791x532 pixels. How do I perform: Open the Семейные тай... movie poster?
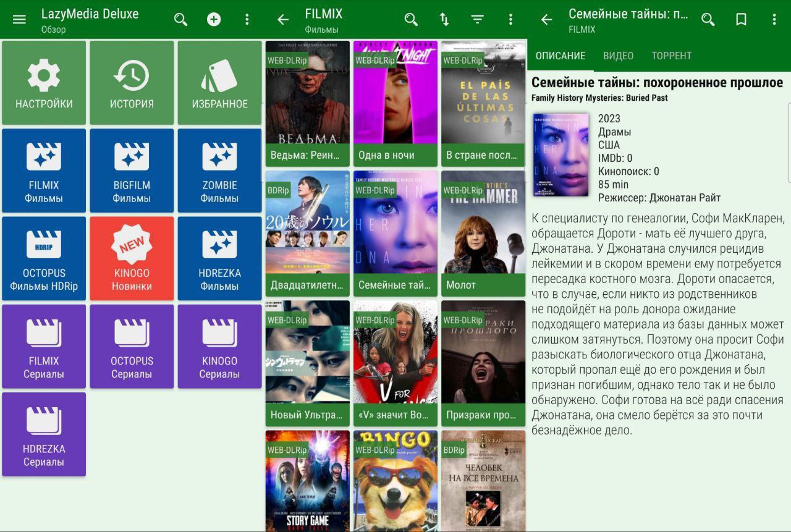[x=395, y=234]
